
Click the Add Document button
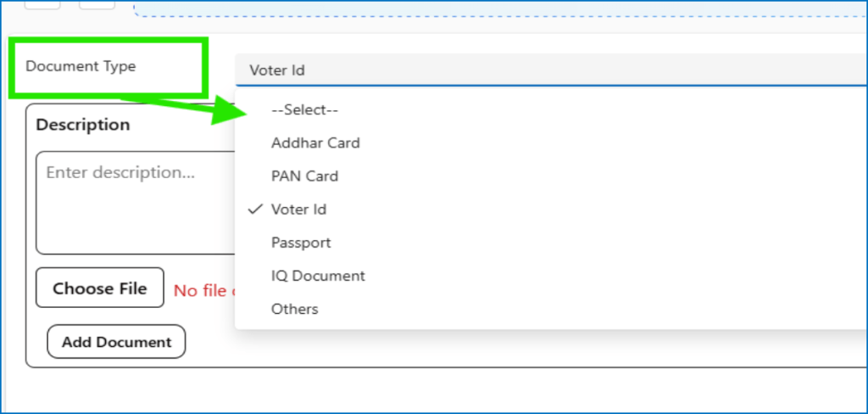coord(117,342)
